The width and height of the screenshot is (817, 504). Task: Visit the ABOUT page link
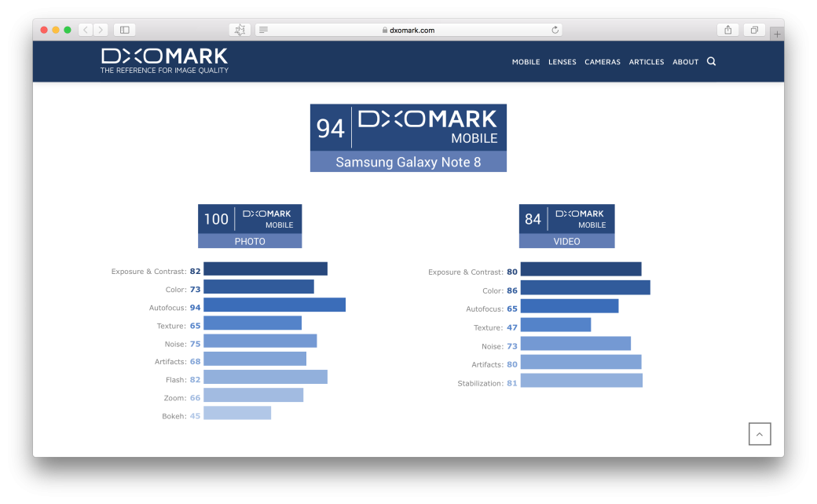coord(685,62)
